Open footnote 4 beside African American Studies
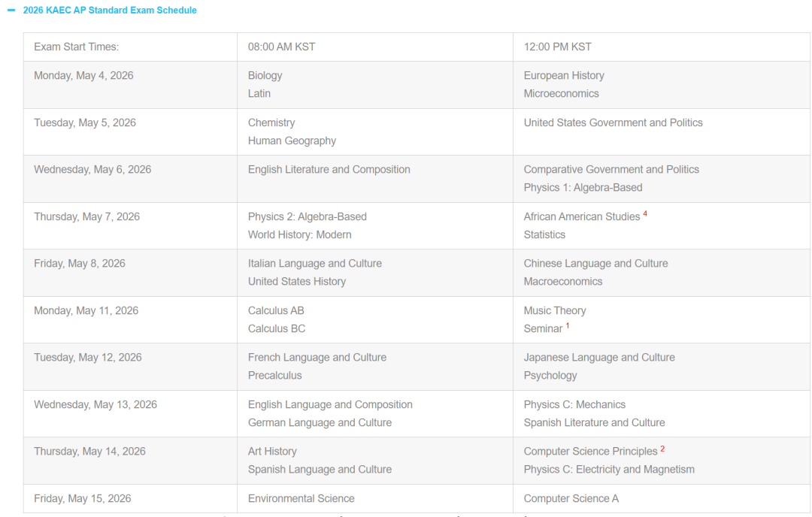The image size is (812, 517). pyautogui.click(x=645, y=215)
